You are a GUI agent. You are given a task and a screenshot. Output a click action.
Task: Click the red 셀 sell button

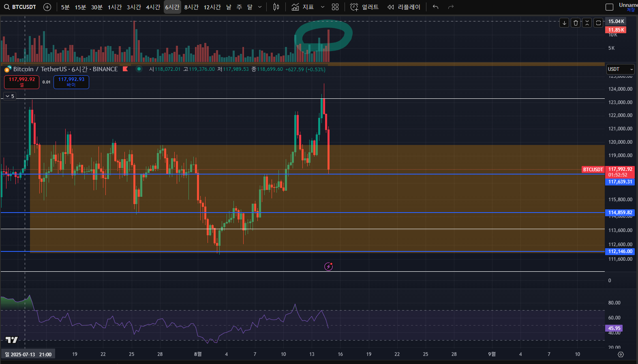click(22, 82)
